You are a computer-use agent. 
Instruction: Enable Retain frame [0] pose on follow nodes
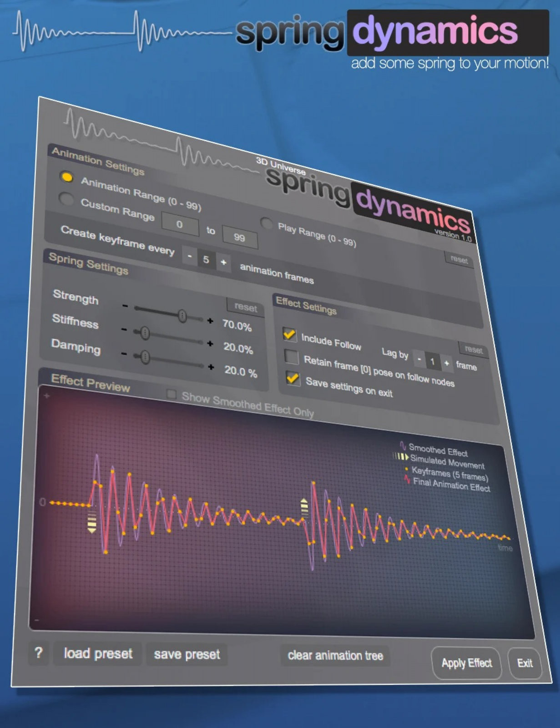[x=291, y=356]
